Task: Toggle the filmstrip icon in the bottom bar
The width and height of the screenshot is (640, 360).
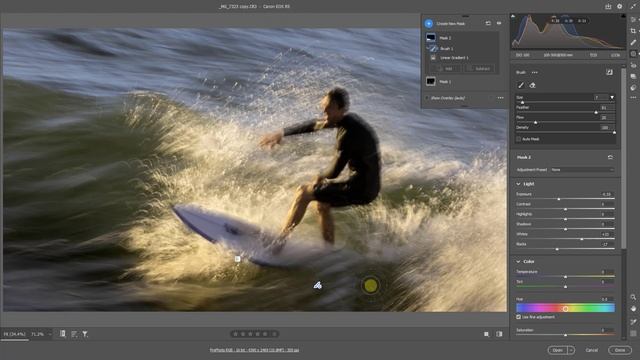Action: [62, 334]
